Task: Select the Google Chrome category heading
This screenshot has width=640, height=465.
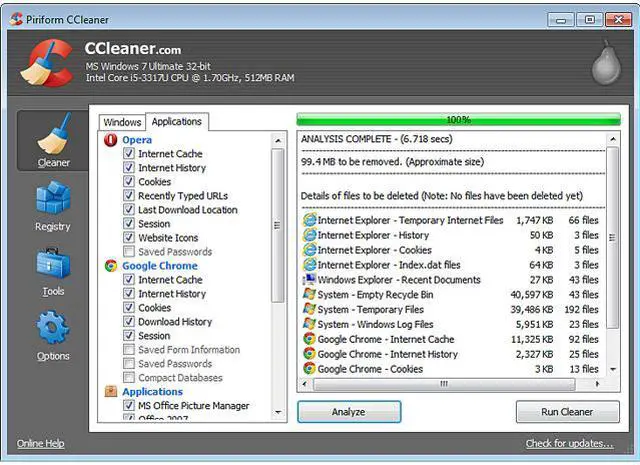Action: pos(160,266)
